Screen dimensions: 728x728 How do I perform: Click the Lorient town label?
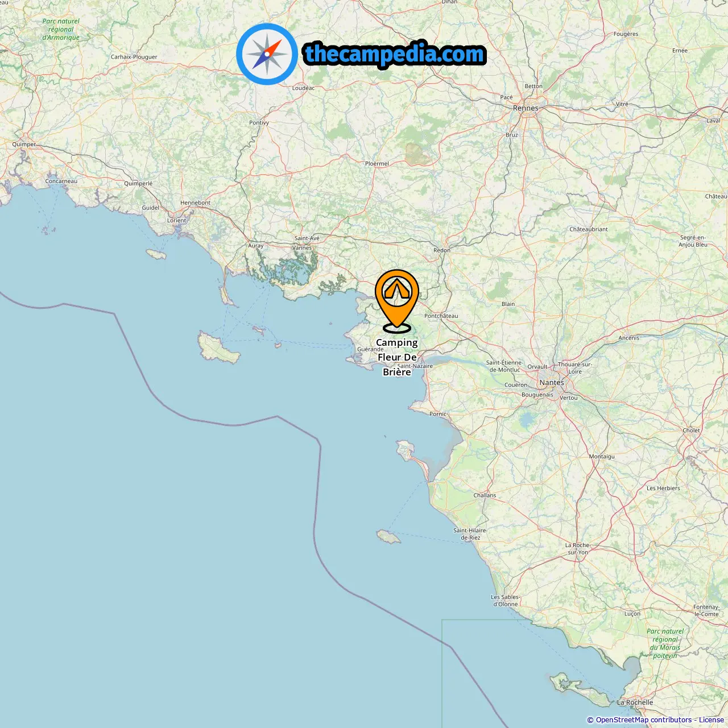(x=176, y=221)
